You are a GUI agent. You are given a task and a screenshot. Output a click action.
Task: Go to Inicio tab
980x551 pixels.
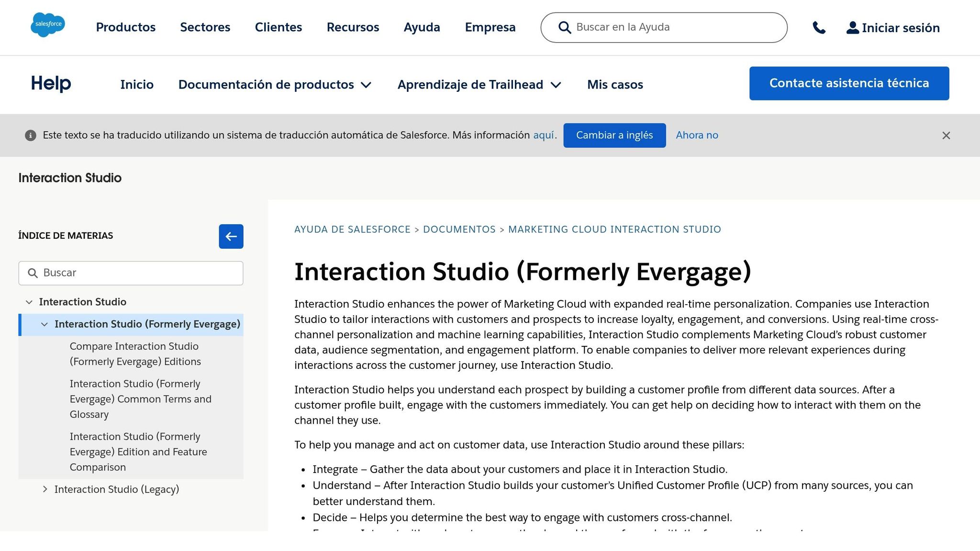[x=137, y=85]
